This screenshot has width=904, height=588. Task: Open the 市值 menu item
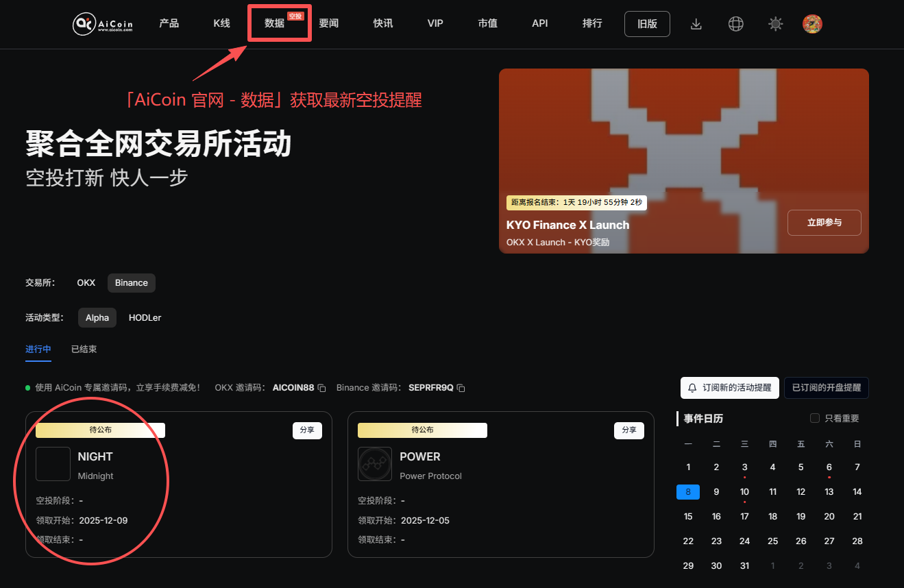pos(487,23)
